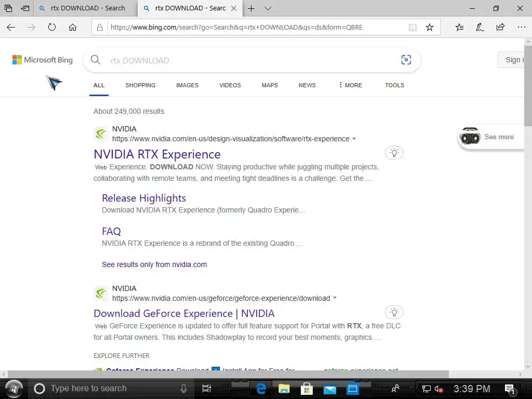The width and height of the screenshot is (532, 399).
Task: Open NVIDIA RTX Experience result
Action: tap(157, 154)
